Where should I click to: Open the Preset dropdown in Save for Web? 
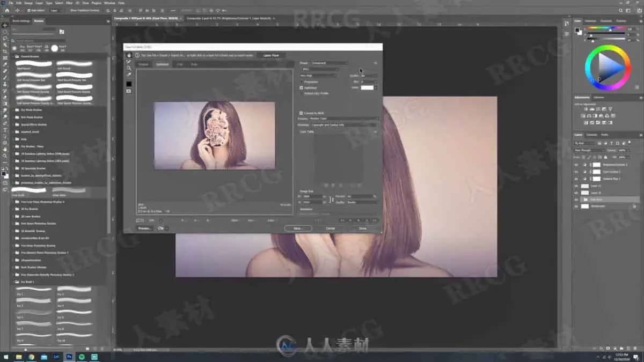[x=330, y=63]
